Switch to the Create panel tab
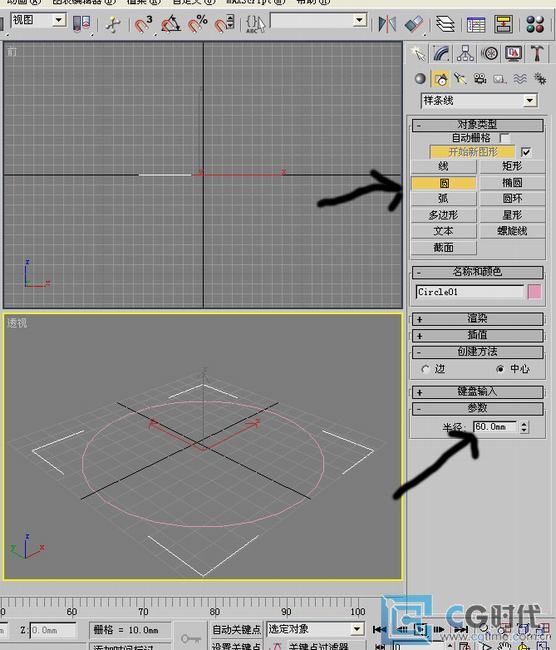This screenshot has height=650, width=556. [x=418, y=53]
